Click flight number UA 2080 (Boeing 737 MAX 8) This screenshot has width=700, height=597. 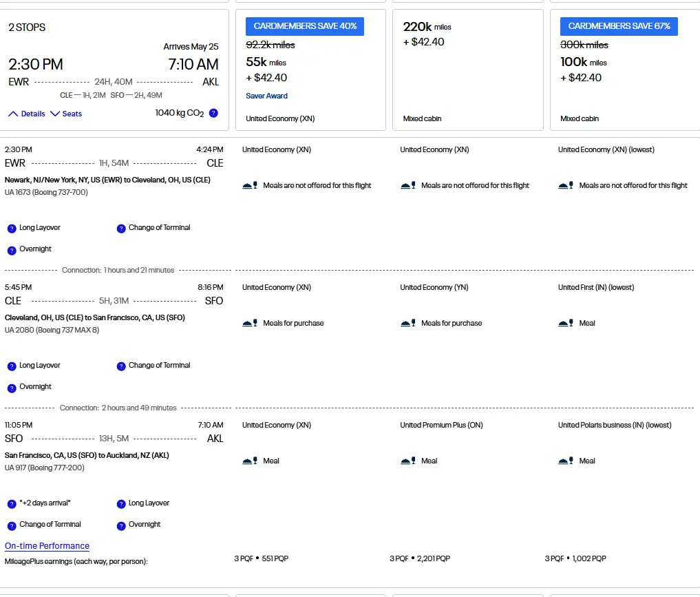tap(52, 330)
